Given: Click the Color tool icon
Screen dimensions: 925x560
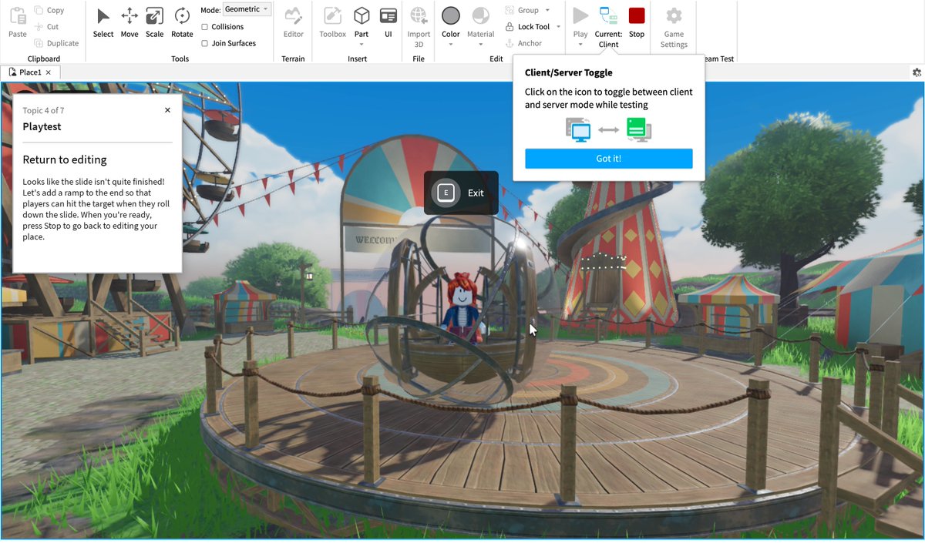Looking at the screenshot, I should click(451, 16).
